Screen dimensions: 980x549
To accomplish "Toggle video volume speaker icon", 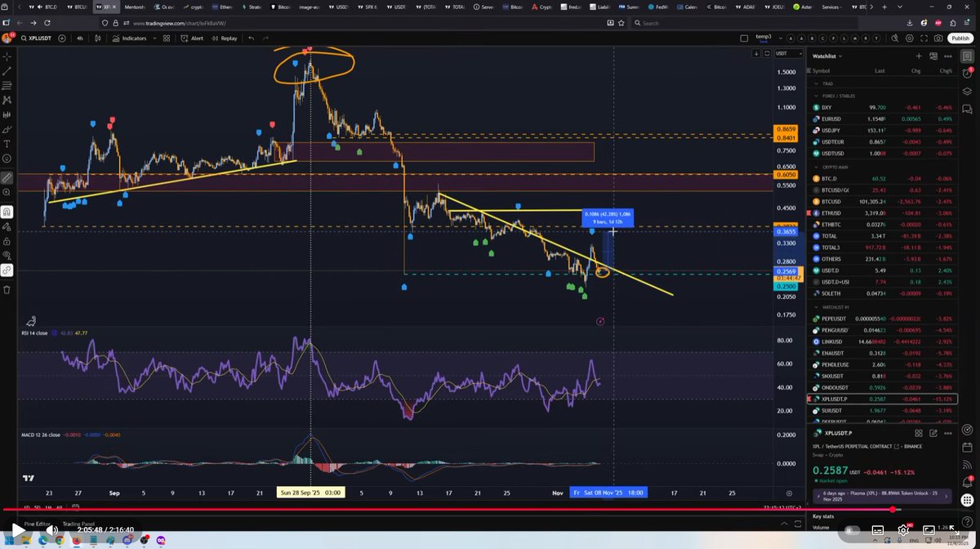I will click(52, 530).
